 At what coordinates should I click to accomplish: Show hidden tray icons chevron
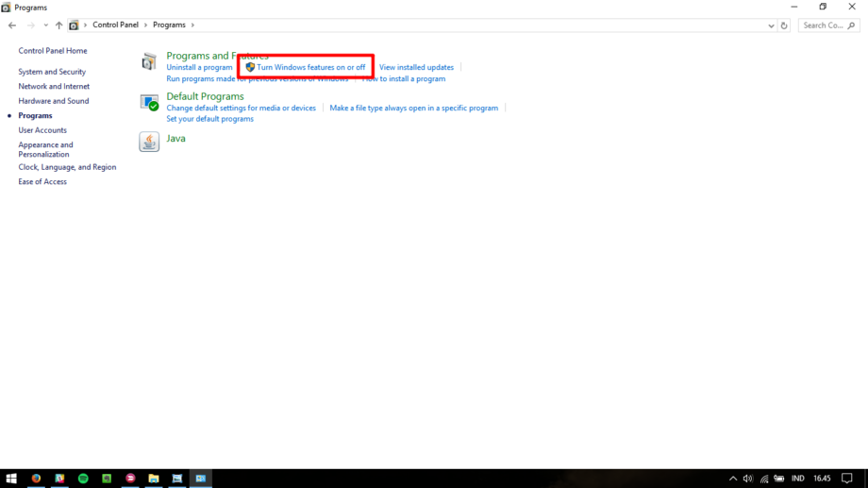pos(733,479)
